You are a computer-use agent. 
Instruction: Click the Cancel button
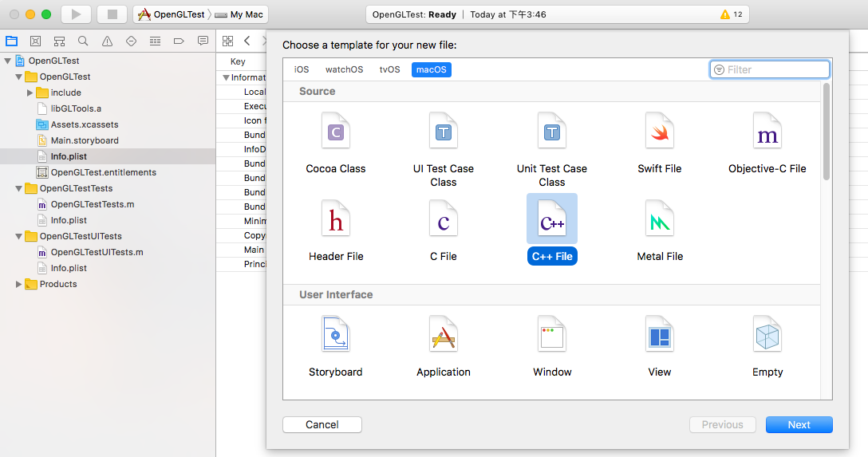[x=322, y=425]
